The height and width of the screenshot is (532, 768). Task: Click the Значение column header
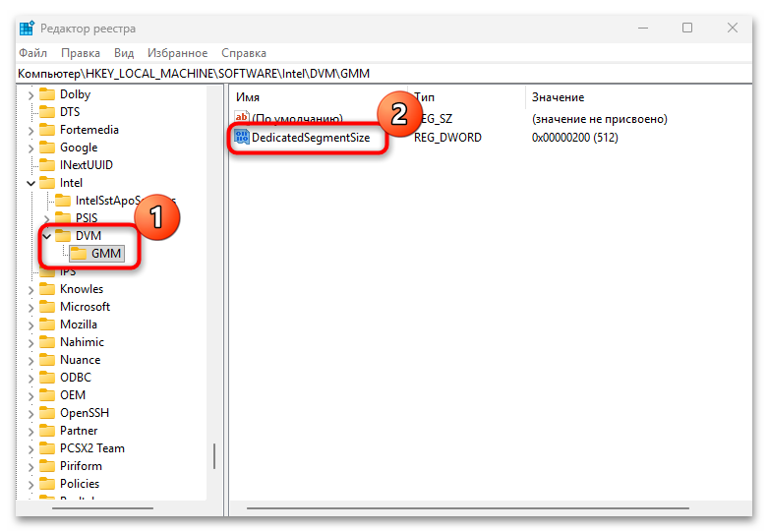click(558, 97)
